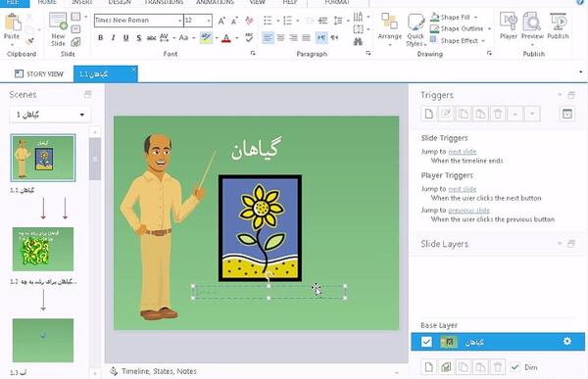588x379 pixels.
Task: Click the text highlight color icon
Action: [x=206, y=37]
